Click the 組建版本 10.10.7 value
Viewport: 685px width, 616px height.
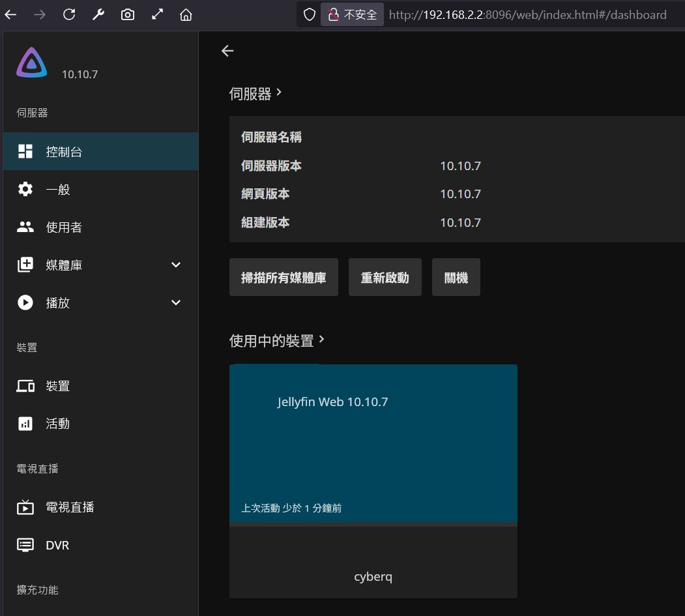click(460, 223)
